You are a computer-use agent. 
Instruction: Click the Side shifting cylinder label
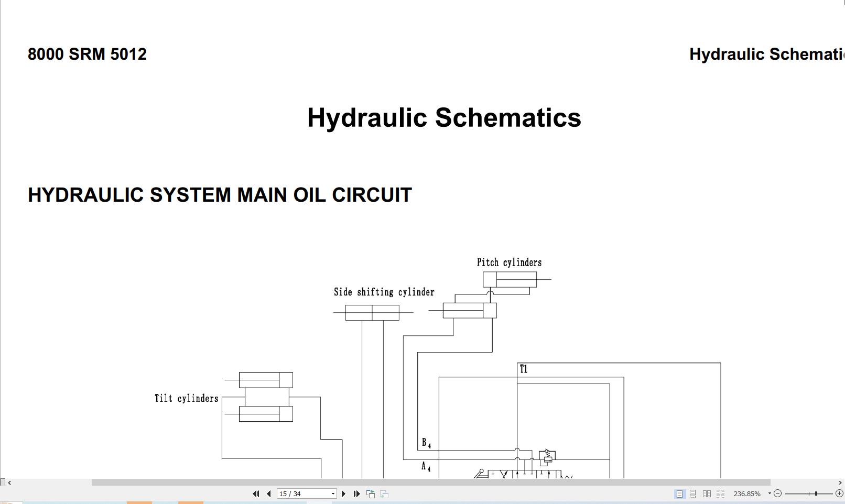[x=384, y=292]
